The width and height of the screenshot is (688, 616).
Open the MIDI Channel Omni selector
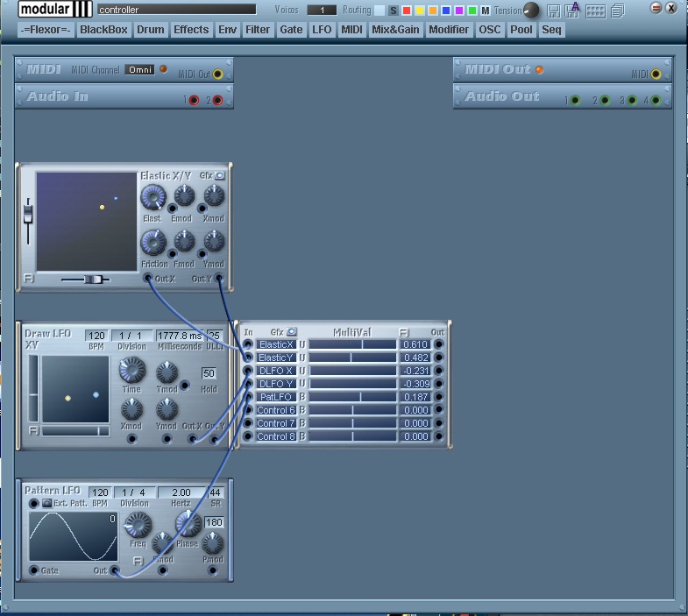140,70
